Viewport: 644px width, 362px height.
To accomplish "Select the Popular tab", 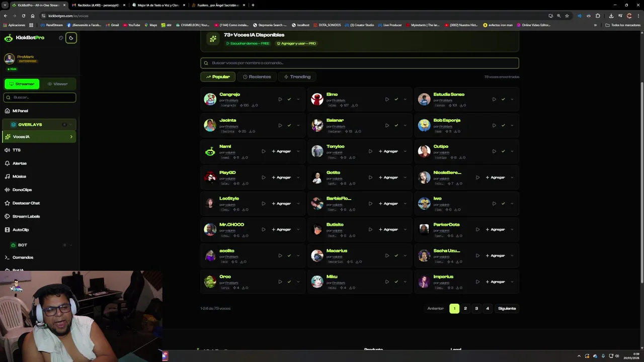I will click(x=218, y=77).
